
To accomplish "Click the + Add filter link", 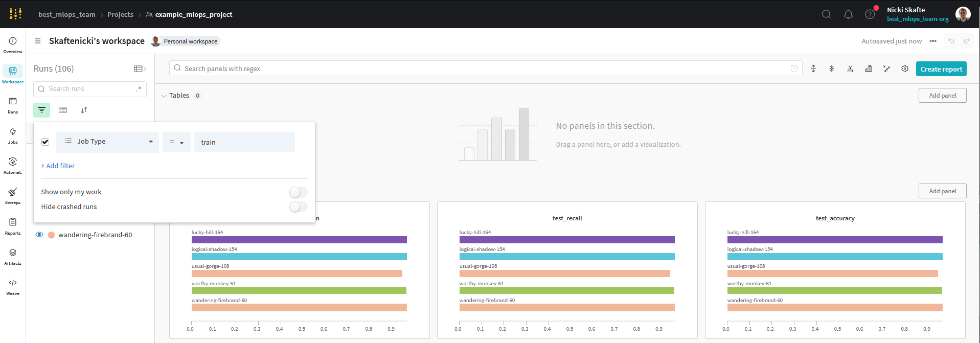I will point(58,166).
